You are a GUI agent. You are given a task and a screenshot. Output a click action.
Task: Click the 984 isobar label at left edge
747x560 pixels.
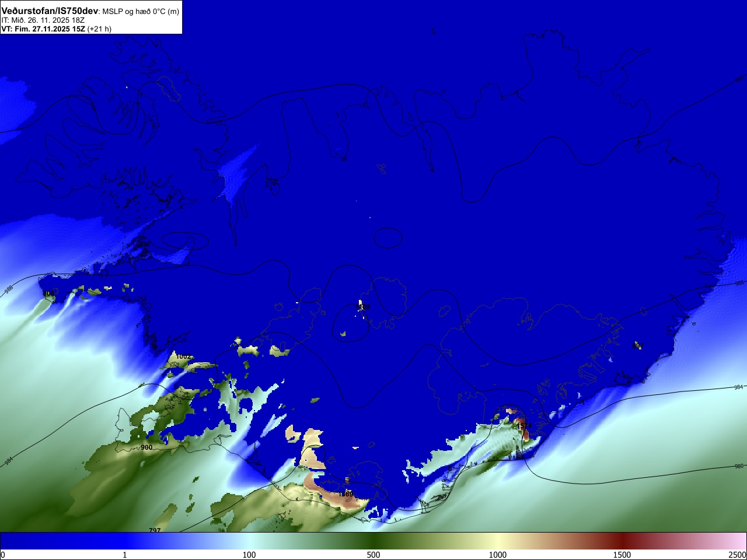pyautogui.click(x=9, y=461)
